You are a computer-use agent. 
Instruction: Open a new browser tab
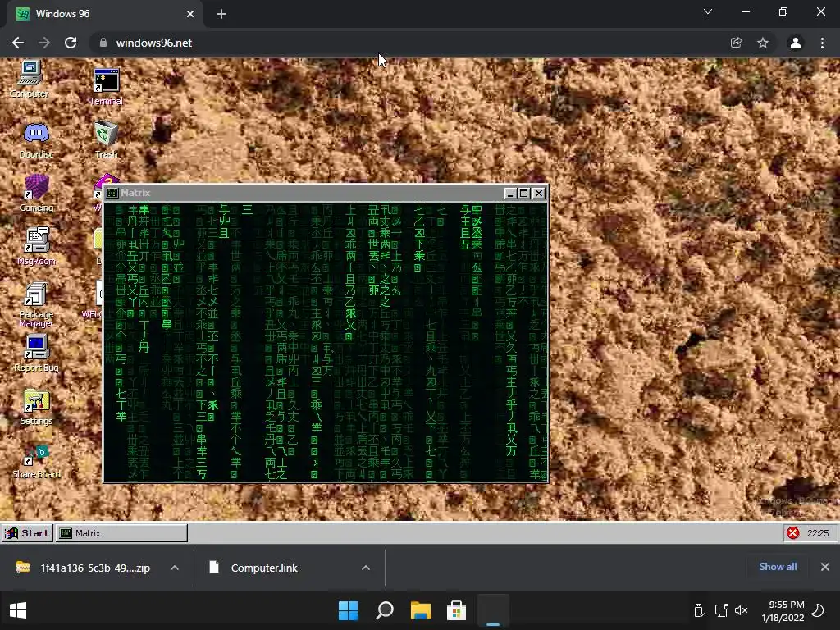(221, 14)
